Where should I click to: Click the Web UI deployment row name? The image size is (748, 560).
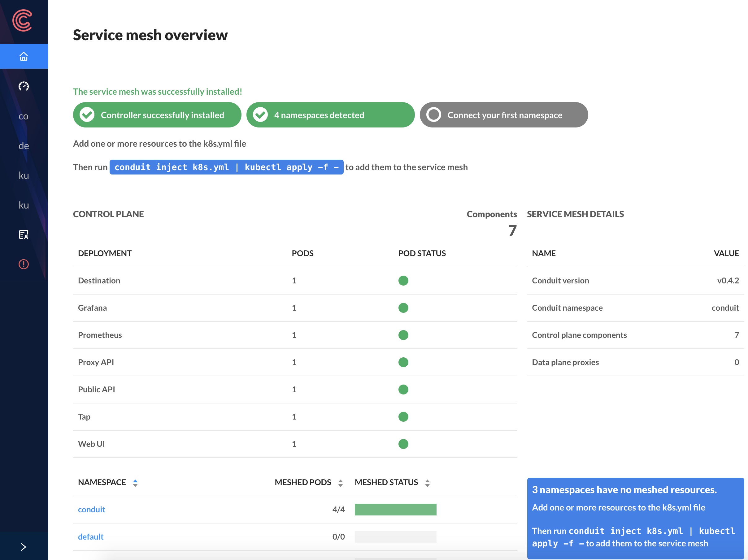coord(91,444)
